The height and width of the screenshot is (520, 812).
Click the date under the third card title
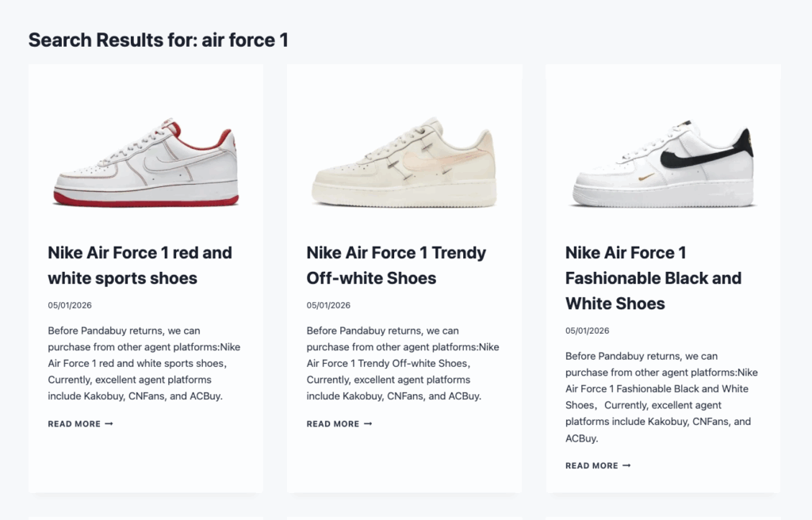pos(587,330)
